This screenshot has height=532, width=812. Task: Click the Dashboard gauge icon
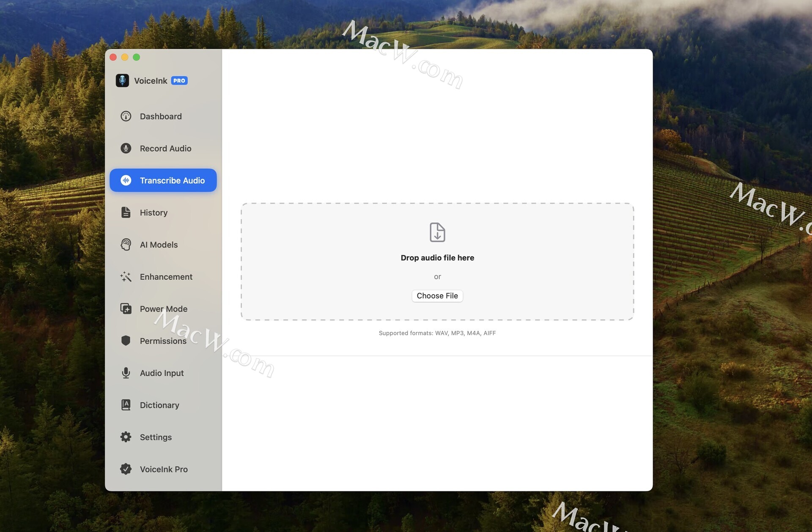[126, 116]
